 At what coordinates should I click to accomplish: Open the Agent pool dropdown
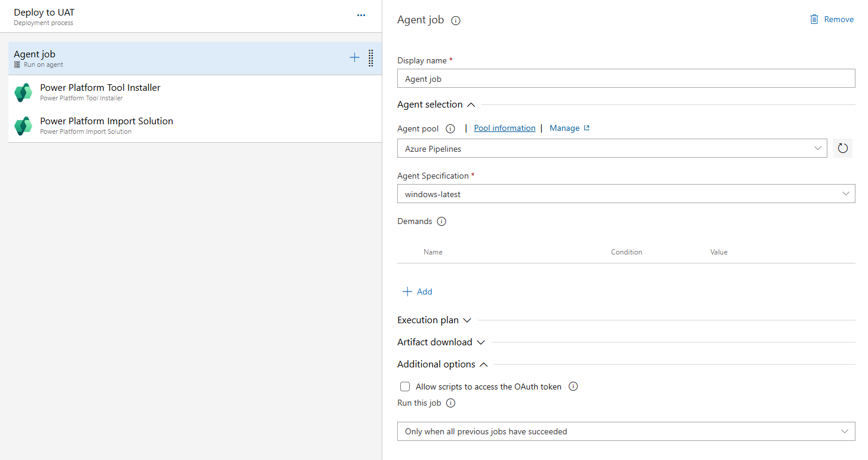pos(612,148)
